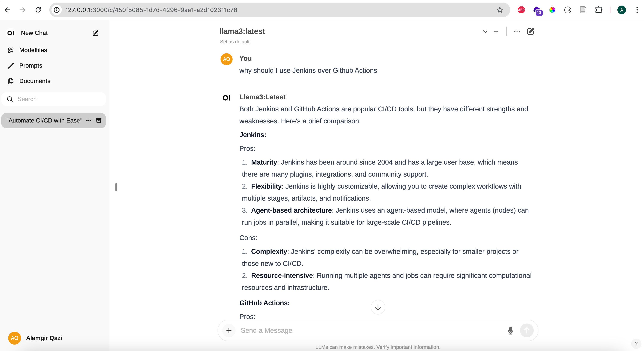644x351 pixels.
Task: Click the "why should I use Jenkins" message
Action: (308, 71)
